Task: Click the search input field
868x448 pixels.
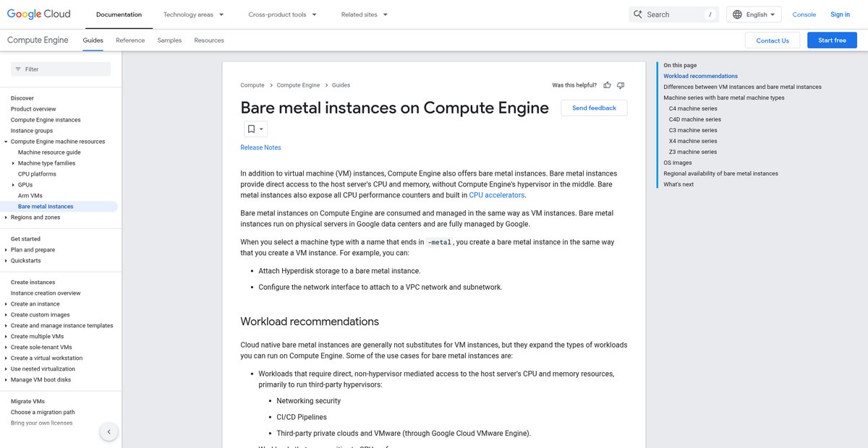Action: (673, 14)
